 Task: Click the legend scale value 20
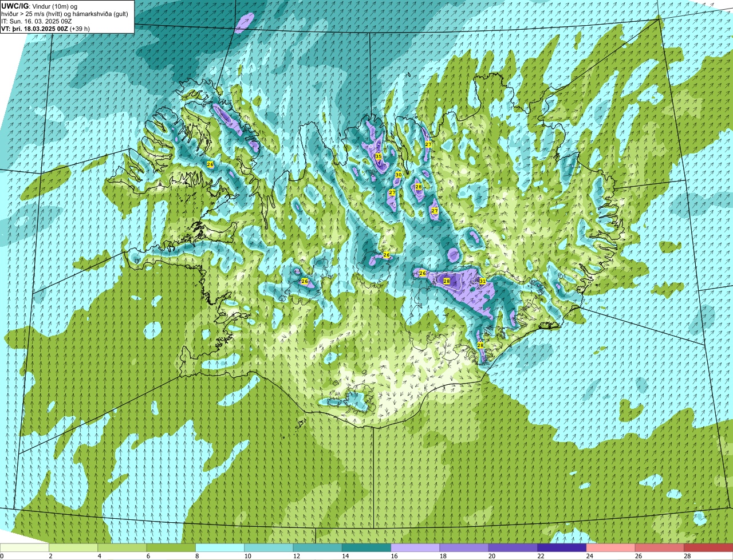coord(491,556)
